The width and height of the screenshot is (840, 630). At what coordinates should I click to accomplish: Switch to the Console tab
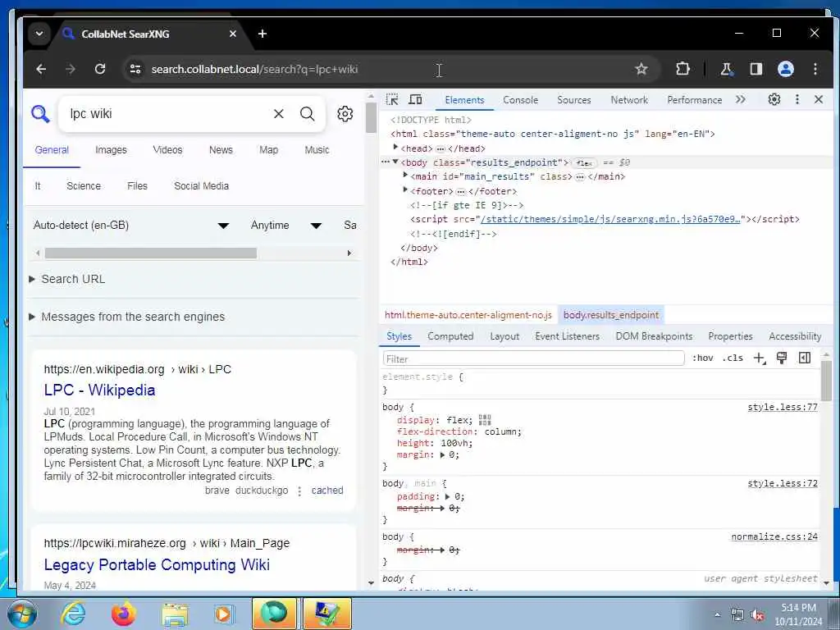pos(520,100)
